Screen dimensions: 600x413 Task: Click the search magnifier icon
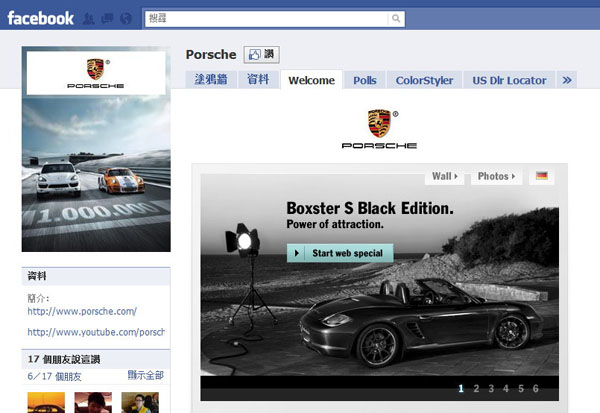[x=397, y=18]
